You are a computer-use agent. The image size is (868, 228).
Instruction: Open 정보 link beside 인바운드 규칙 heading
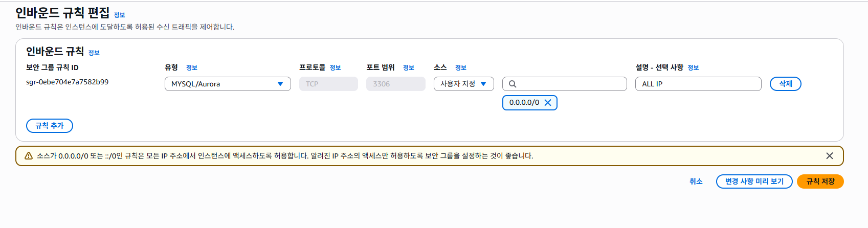click(94, 53)
